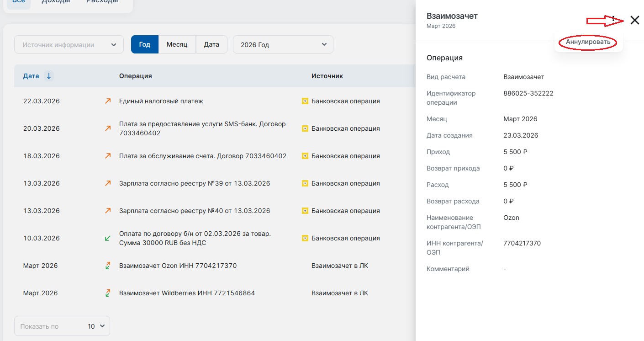Viewport: 644px width, 341px height.
Task: Choose Аннулировать from the popup menu
Action: [x=588, y=42]
